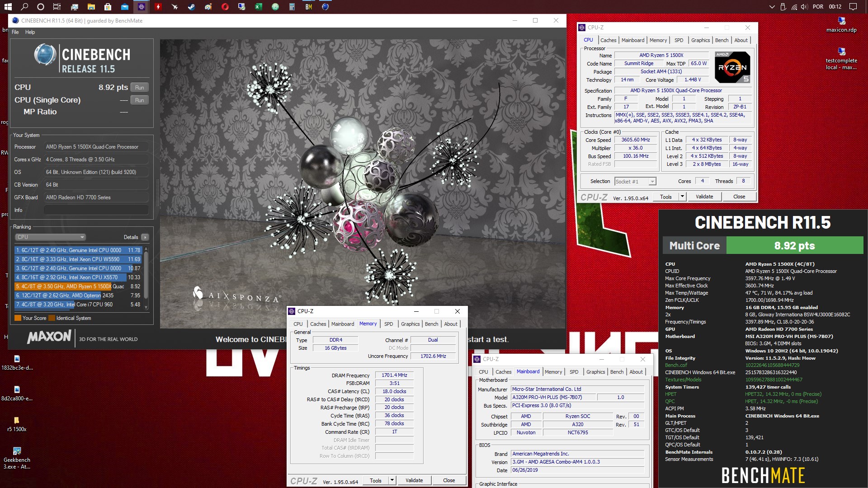Open the File menu in Cinebench
The image size is (868, 488).
pos(15,32)
